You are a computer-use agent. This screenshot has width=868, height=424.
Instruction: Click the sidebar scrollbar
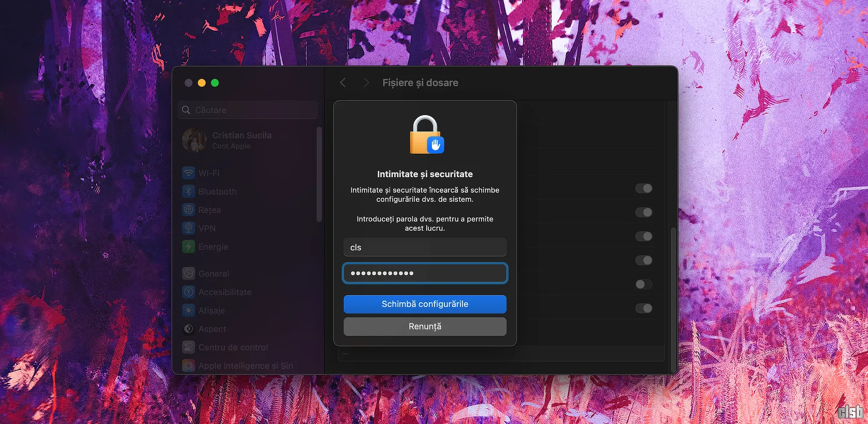point(320,175)
